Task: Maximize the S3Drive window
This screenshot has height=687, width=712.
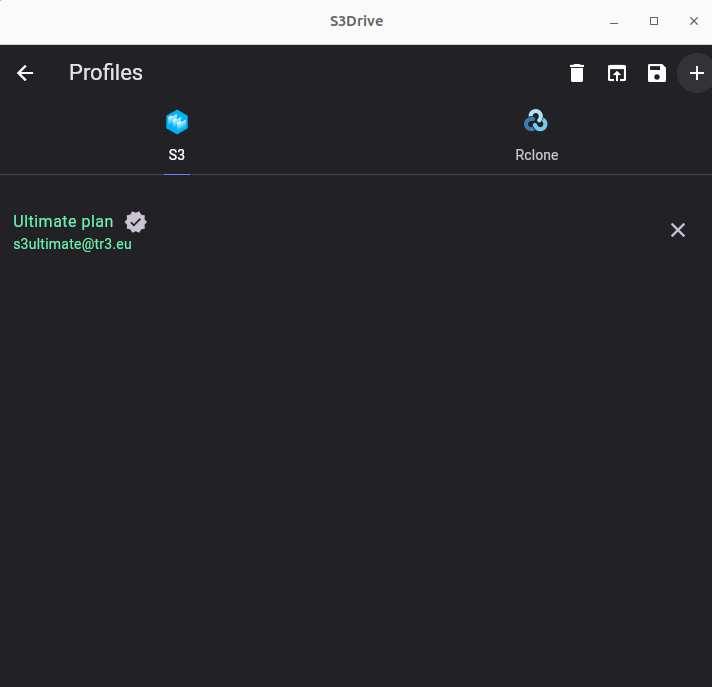Action: coord(654,21)
